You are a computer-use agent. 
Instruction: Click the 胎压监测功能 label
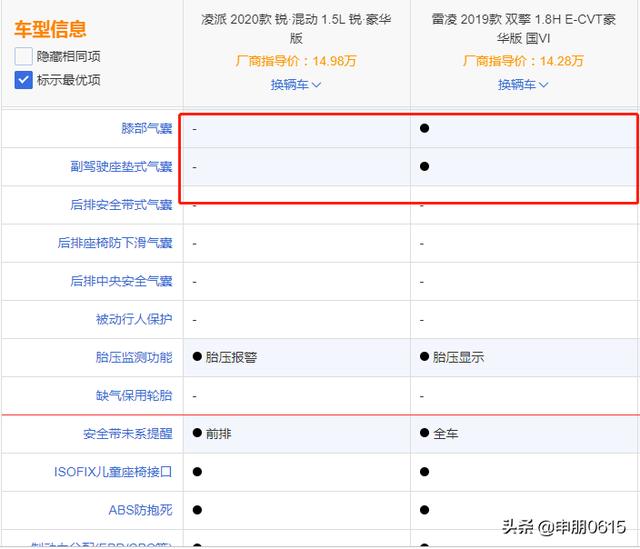[133, 357]
